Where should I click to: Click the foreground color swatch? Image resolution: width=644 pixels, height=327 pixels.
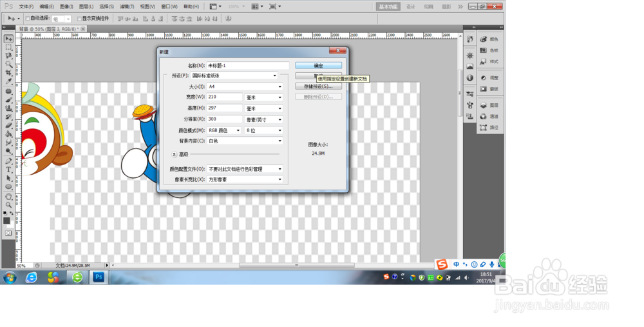point(6,221)
